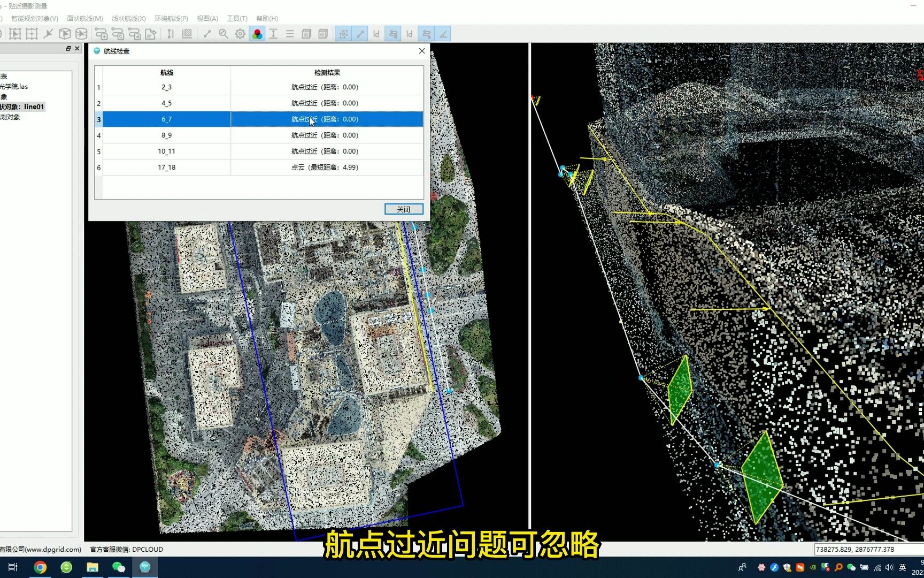The image size is (924, 578).
Task: Click the frame-with-cursor selection tool icon
Action: point(15,34)
